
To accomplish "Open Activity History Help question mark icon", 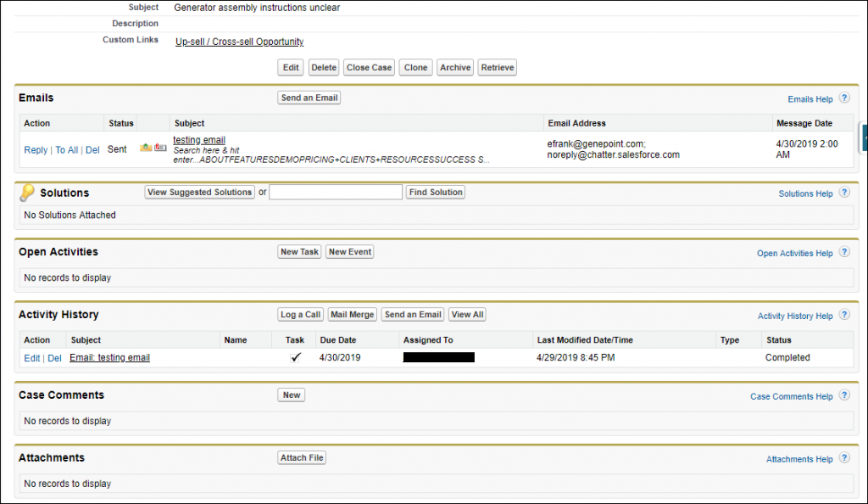I will pyautogui.click(x=844, y=315).
